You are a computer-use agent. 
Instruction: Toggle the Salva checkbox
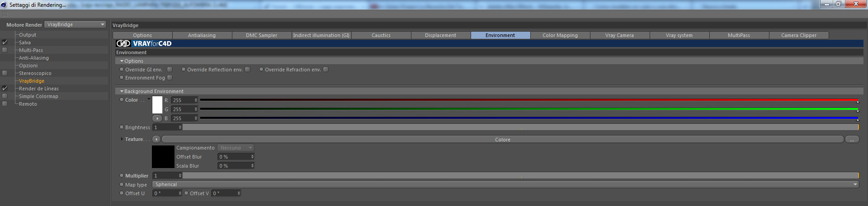pos(5,42)
